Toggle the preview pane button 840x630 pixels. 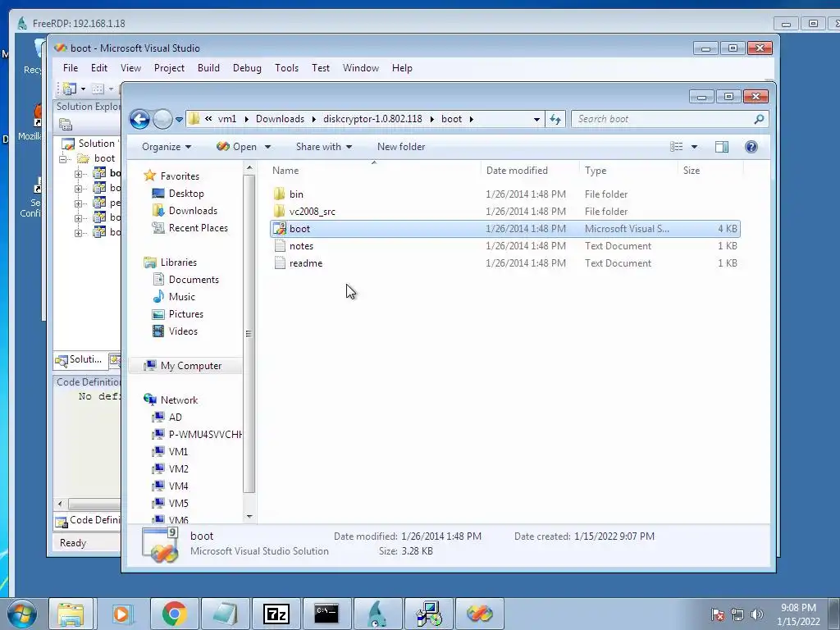pos(722,147)
